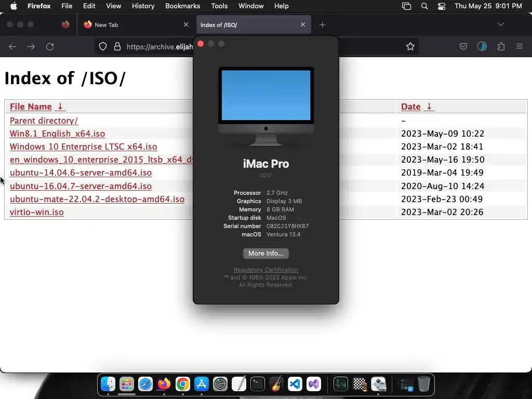Launch Chess from the Dock
Image resolution: width=532 pixels, height=399 pixels.
point(360,384)
